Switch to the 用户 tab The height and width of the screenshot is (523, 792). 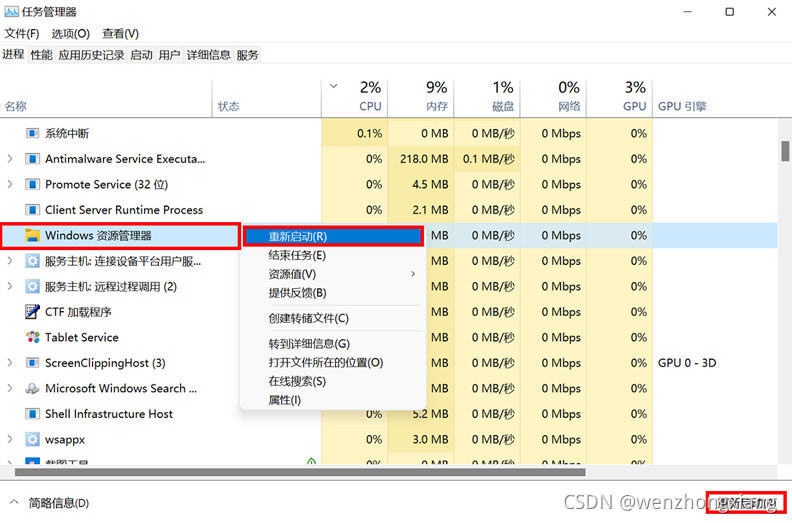click(169, 55)
